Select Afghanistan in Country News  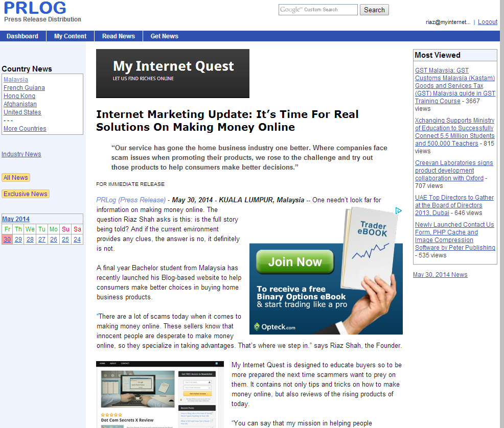coord(20,104)
